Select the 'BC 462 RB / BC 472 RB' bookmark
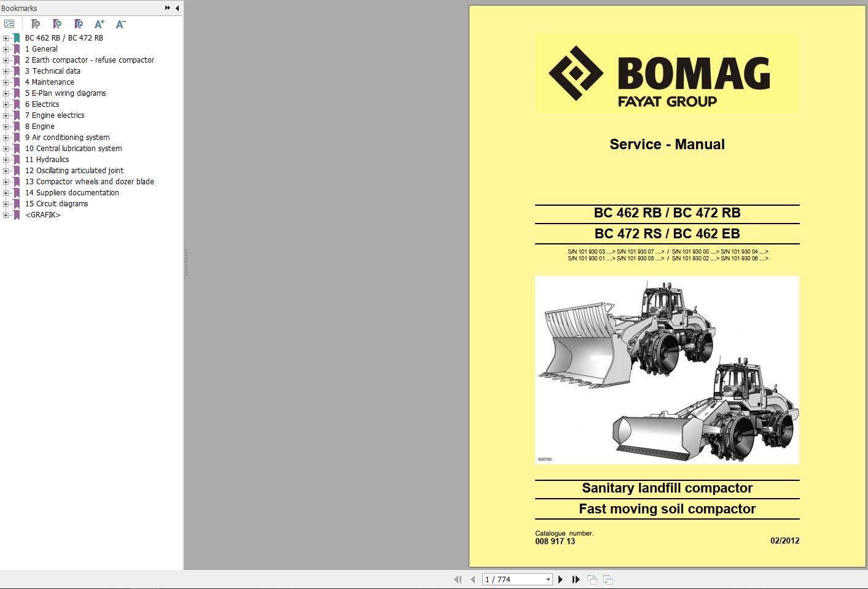The image size is (868, 589). point(64,38)
